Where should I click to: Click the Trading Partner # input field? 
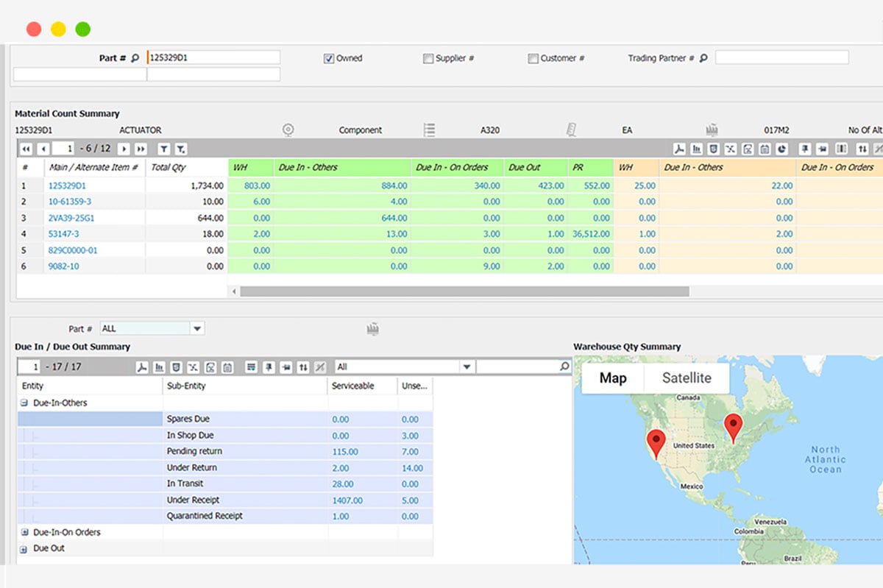pyautogui.click(x=782, y=57)
